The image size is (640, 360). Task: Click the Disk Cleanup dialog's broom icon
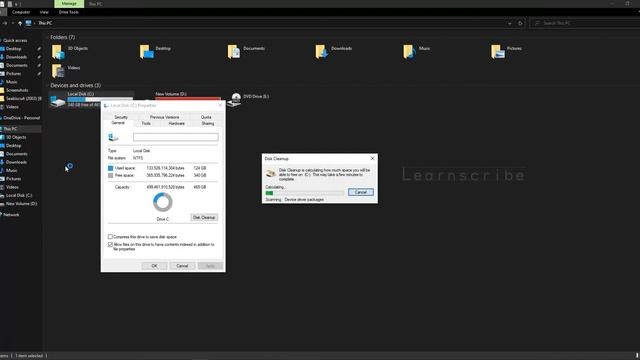[271, 173]
